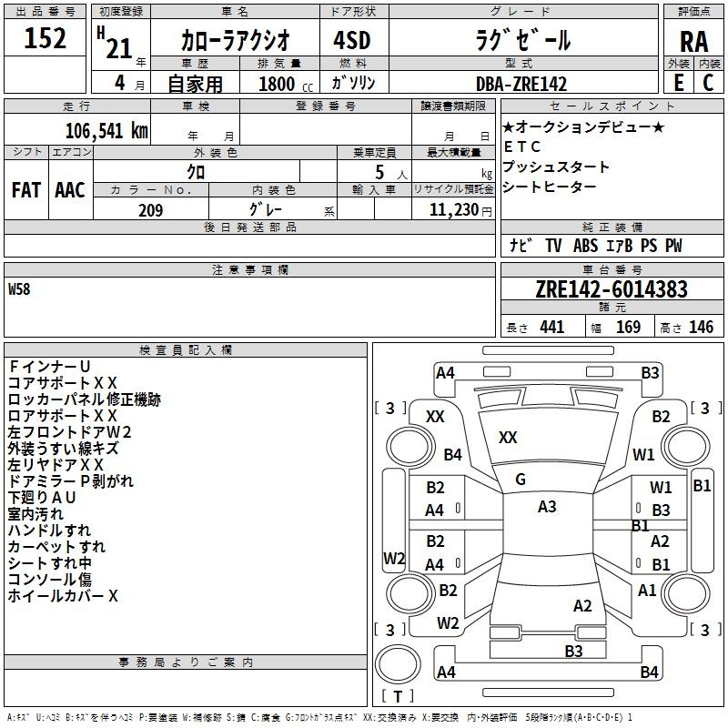Select equipment item ABS
Viewport: 728px width, 728px height.
pos(585,245)
